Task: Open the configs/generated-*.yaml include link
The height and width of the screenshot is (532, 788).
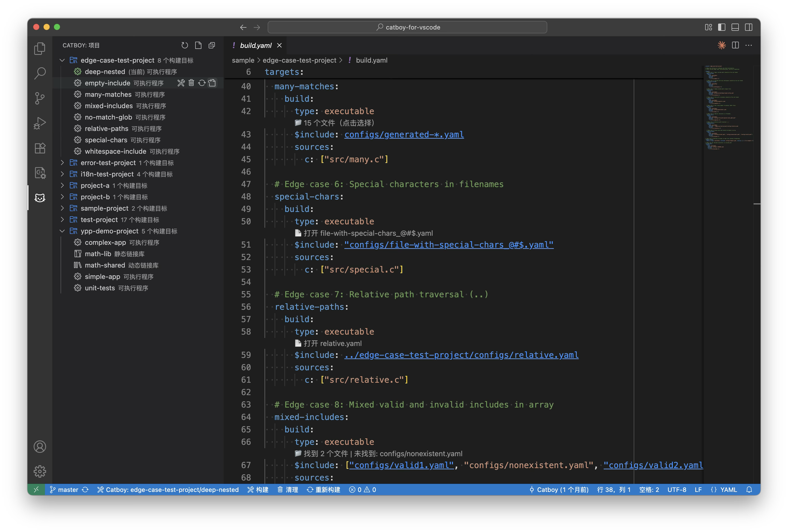Action: pos(404,135)
